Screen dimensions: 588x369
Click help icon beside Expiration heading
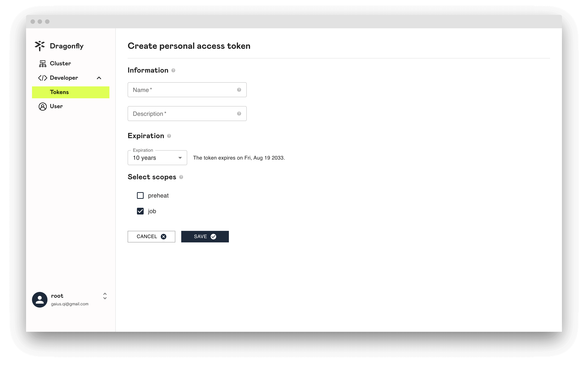pos(169,136)
